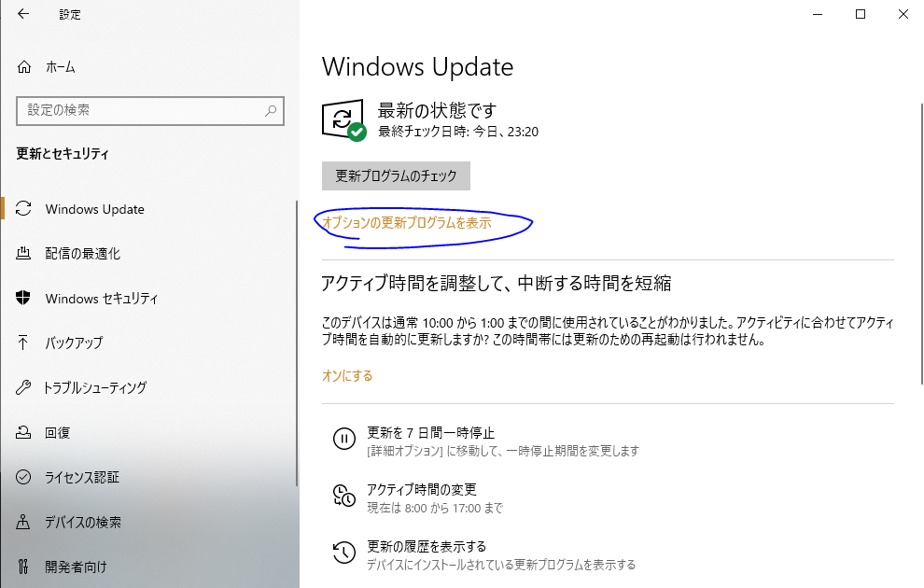Click the back arrow in the settings header
The height and width of the screenshot is (588, 924).
point(23,14)
